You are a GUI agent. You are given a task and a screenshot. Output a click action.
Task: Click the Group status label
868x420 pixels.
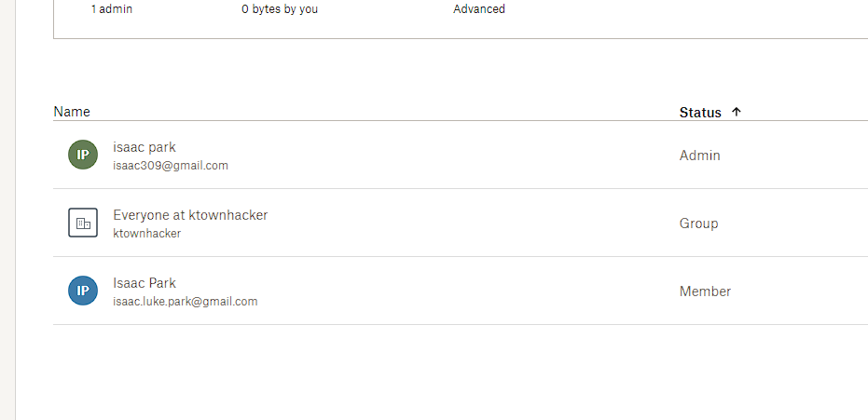coord(698,224)
